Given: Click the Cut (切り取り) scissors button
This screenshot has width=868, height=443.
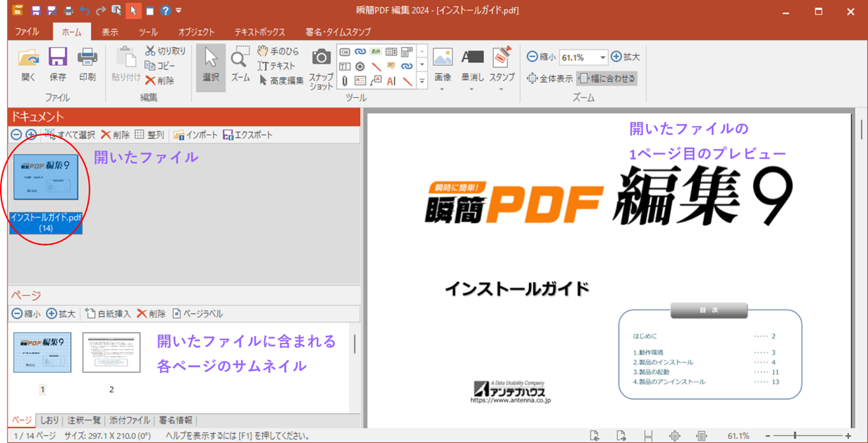Looking at the screenshot, I should pyautogui.click(x=165, y=51).
